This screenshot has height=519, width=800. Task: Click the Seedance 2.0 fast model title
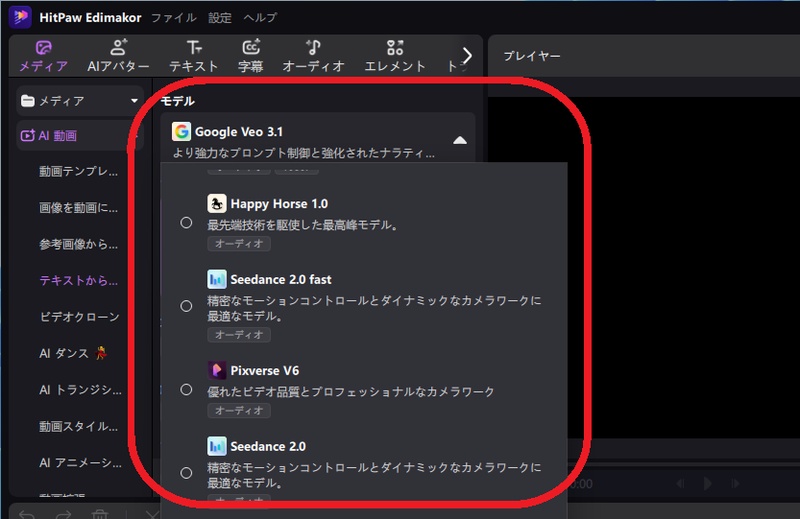[281, 280]
